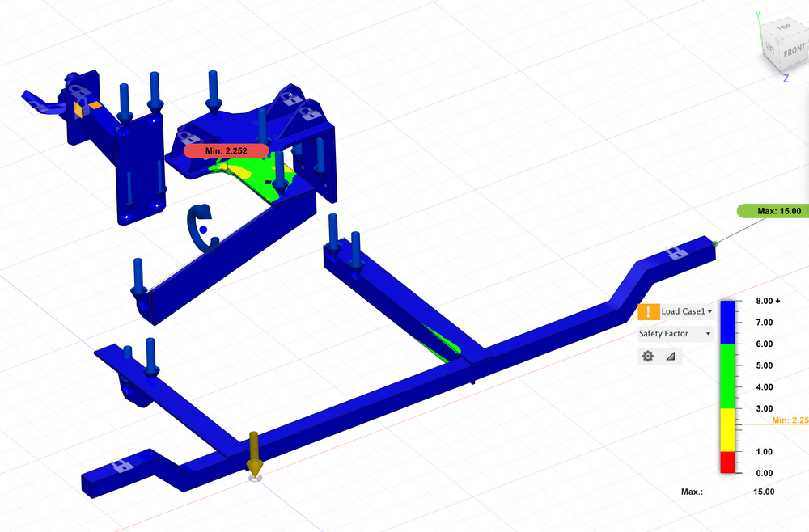
Task: Select the FRONT face of the ViewCube
Action: point(794,50)
